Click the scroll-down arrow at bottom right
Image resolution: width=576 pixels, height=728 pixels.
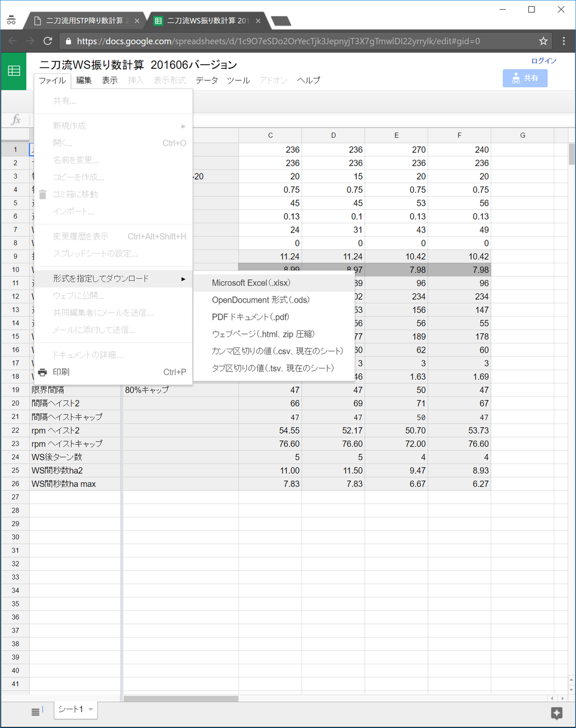(x=571, y=689)
